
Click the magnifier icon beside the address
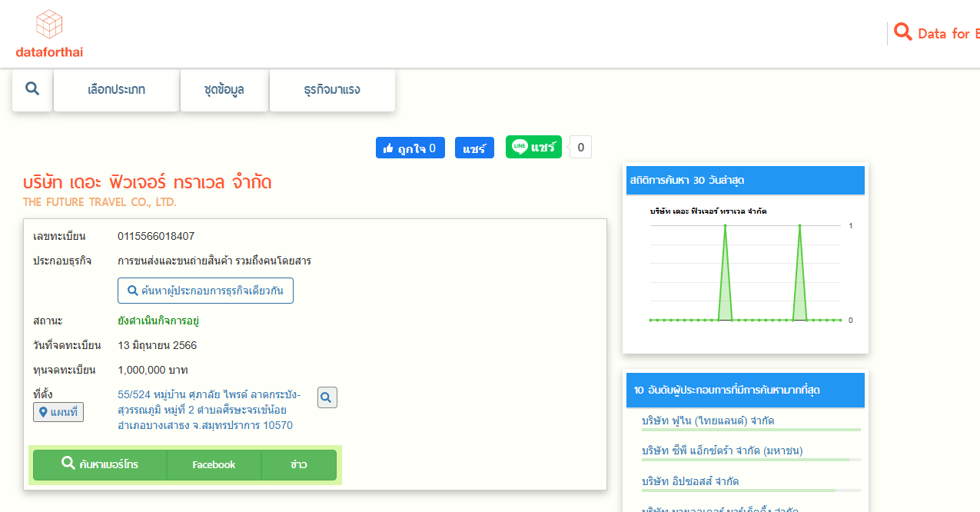tap(327, 397)
